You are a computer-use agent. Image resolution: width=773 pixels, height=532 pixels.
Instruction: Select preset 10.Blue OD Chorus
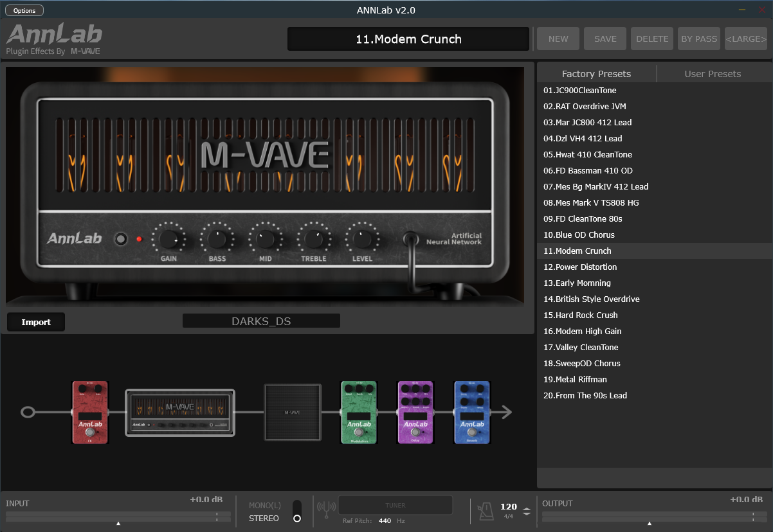pyautogui.click(x=654, y=235)
